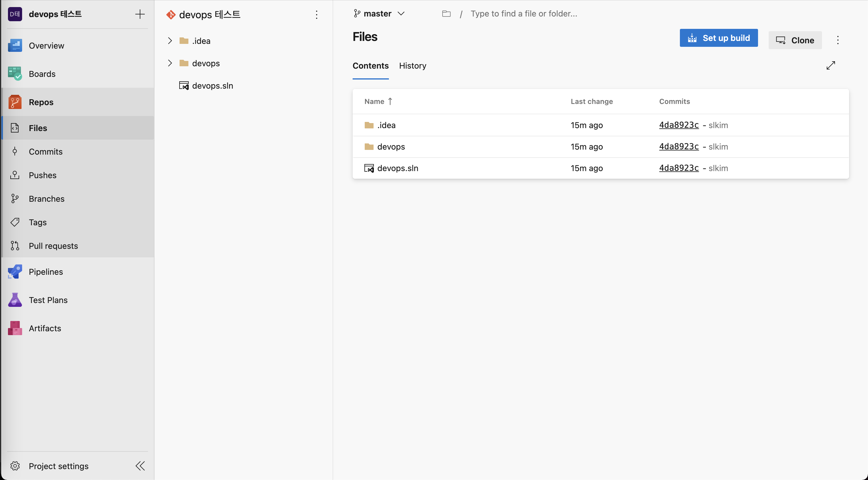Expand the devops folder in tree
Image resolution: width=868 pixels, height=480 pixels.
[x=170, y=63]
